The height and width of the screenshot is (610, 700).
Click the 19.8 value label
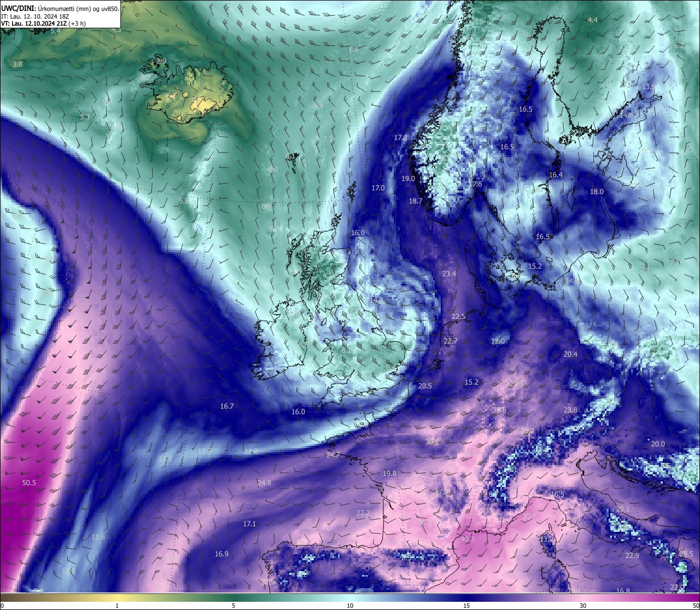[x=389, y=473]
